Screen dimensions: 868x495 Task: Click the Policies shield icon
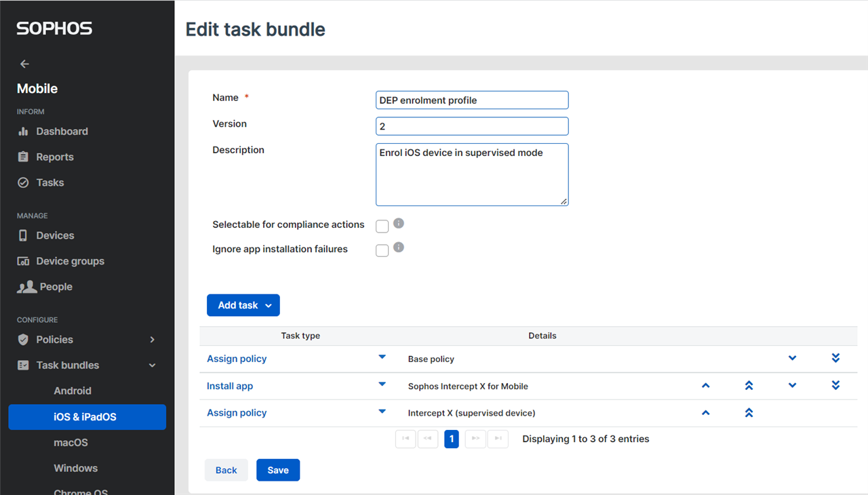pos(23,340)
